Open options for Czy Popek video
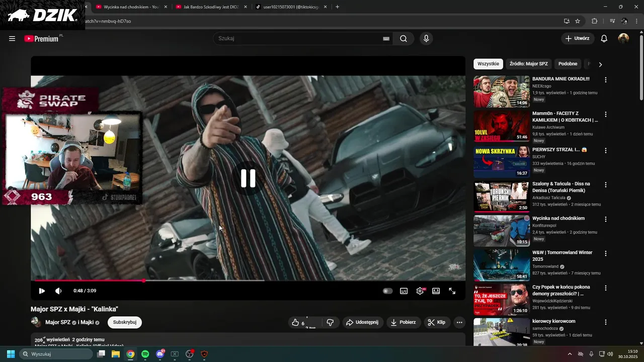The image size is (644, 362). point(606,288)
